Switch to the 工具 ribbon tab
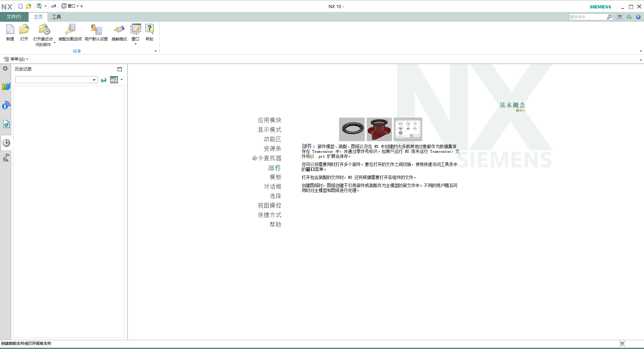 pos(57,17)
